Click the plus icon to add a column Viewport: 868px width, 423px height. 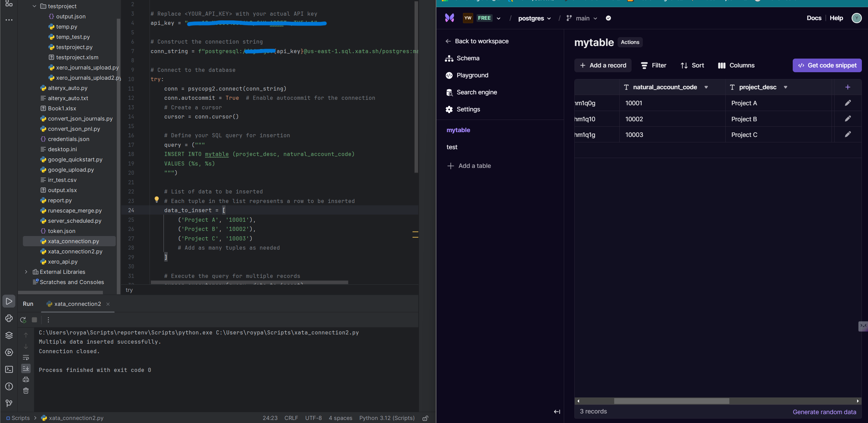[848, 87]
